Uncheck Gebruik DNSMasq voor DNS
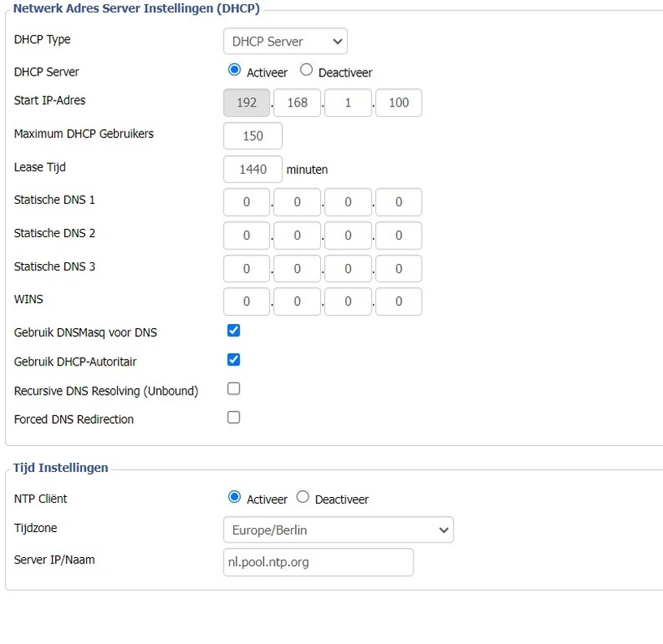663x644 pixels. [233, 331]
